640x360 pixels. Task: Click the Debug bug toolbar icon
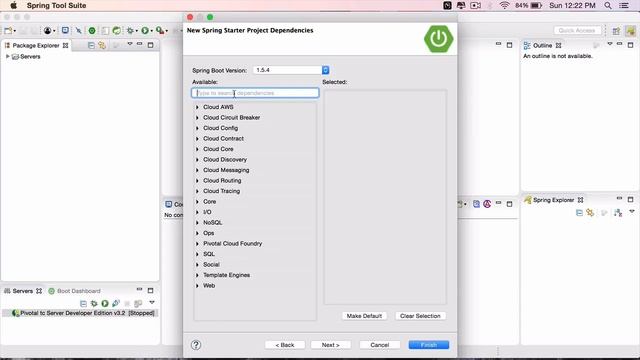(130, 31)
